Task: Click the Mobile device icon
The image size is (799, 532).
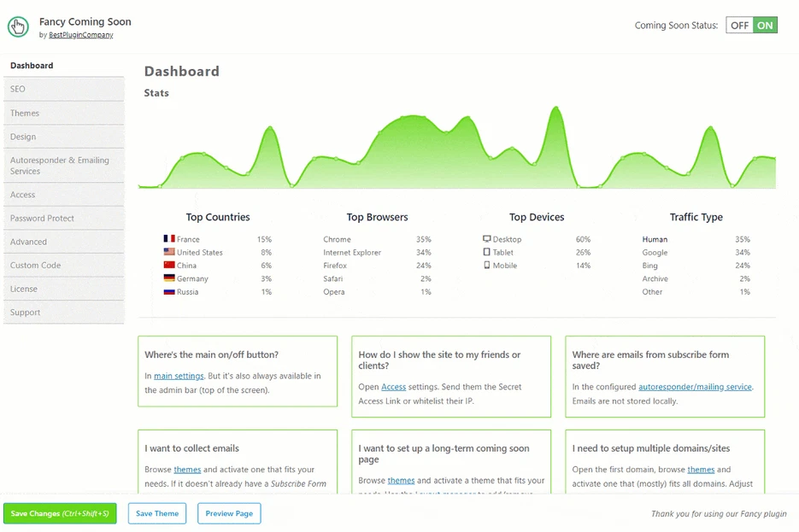Action: pos(487,266)
